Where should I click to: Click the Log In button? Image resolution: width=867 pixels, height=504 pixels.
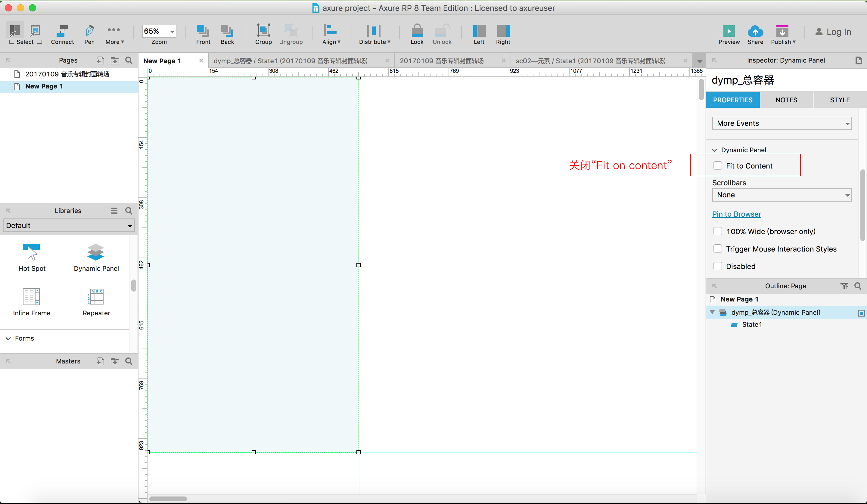[833, 32]
